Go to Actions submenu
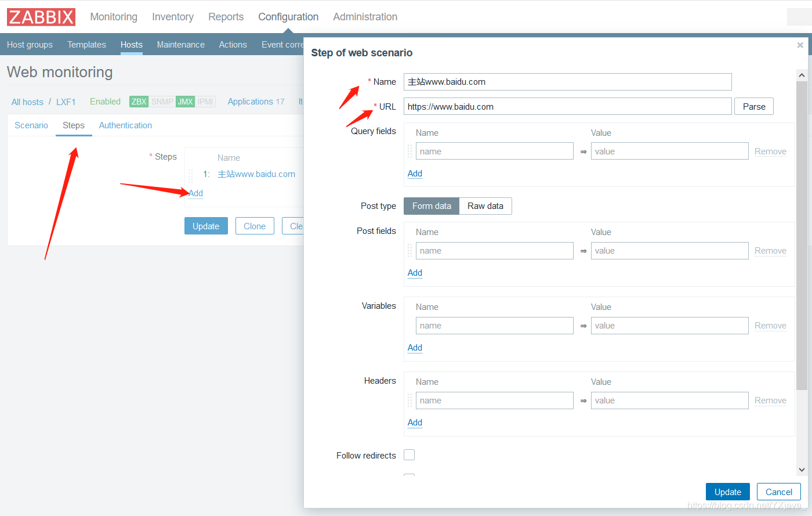This screenshot has width=812, height=516. (233, 45)
